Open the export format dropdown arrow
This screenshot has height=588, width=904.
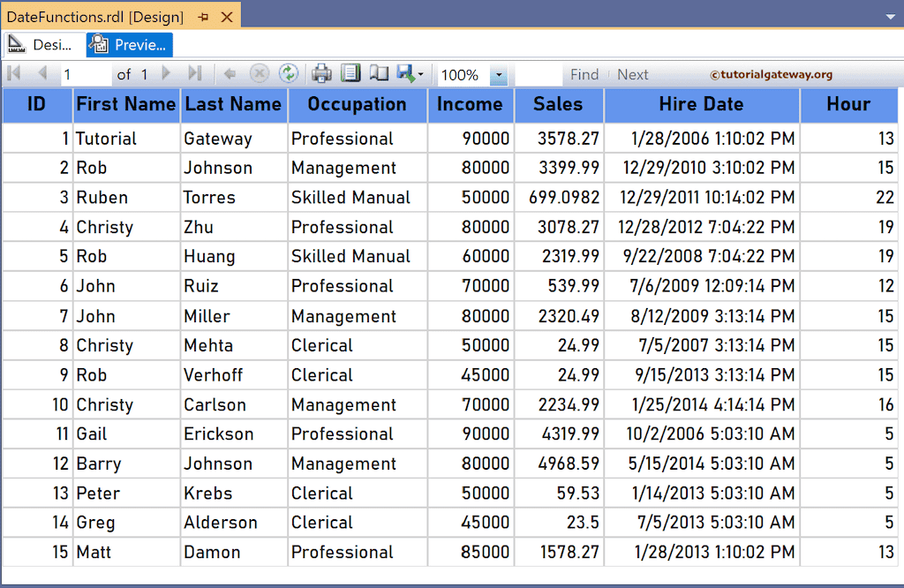[x=418, y=73]
